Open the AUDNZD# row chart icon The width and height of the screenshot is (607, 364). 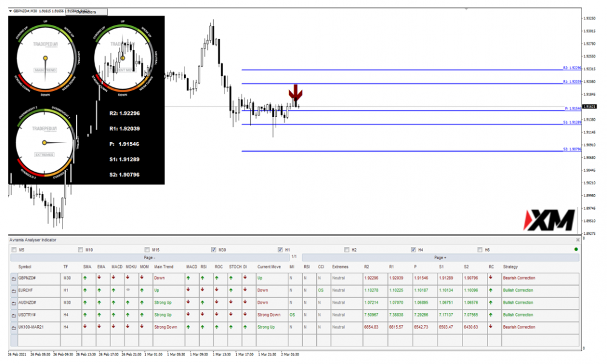[x=13, y=303]
